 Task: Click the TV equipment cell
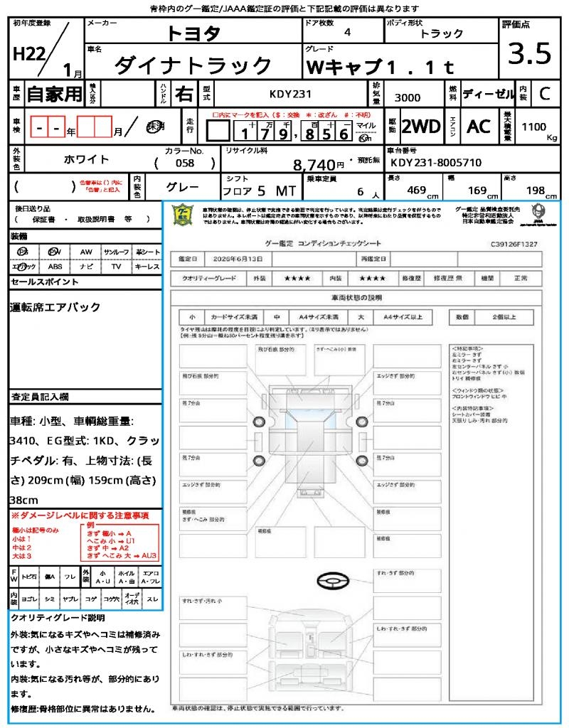coord(116,267)
